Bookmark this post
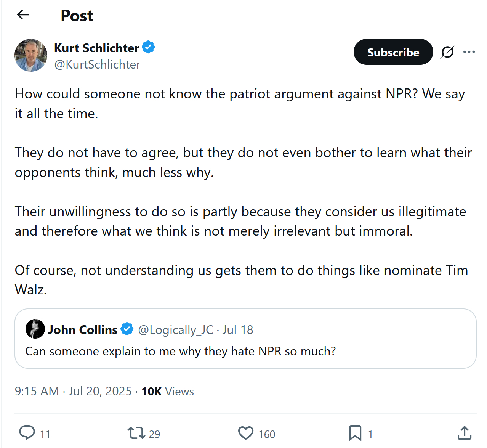 click(355, 433)
